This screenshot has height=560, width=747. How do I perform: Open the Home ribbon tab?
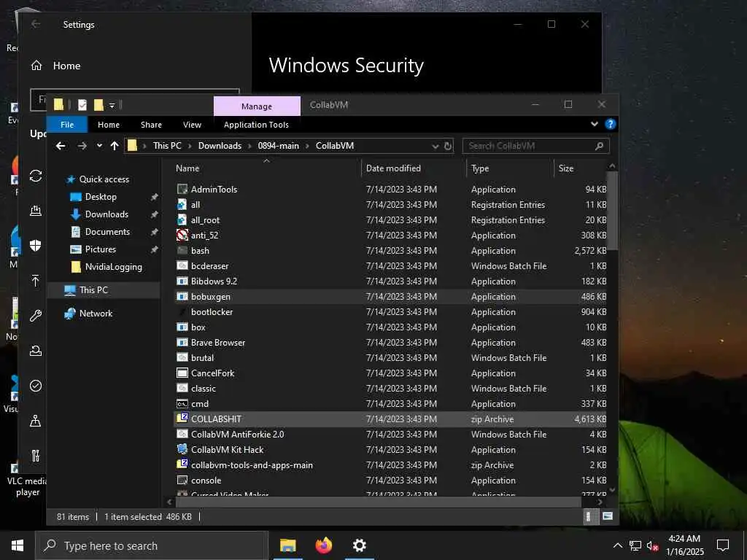tap(109, 124)
